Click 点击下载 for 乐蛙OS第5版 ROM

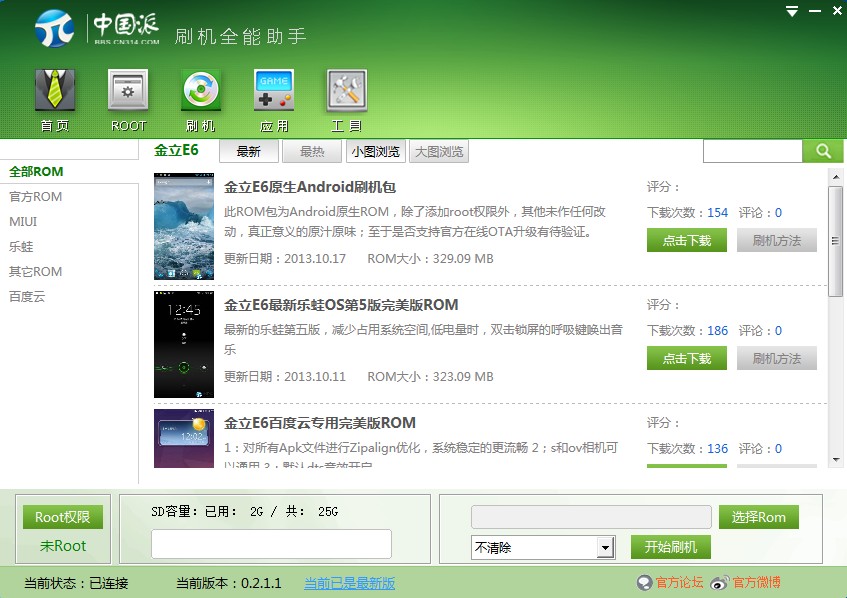click(x=687, y=358)
